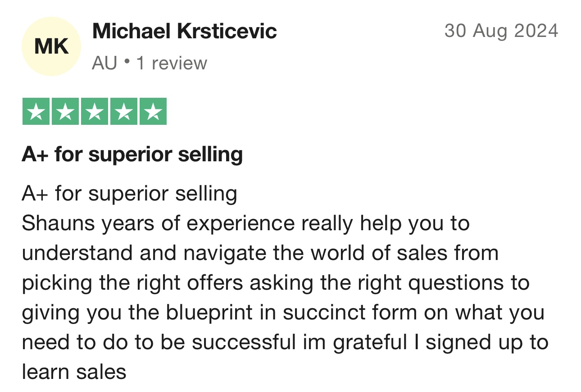Open Michael Krsticevic's profile name

tap(185, 32)
